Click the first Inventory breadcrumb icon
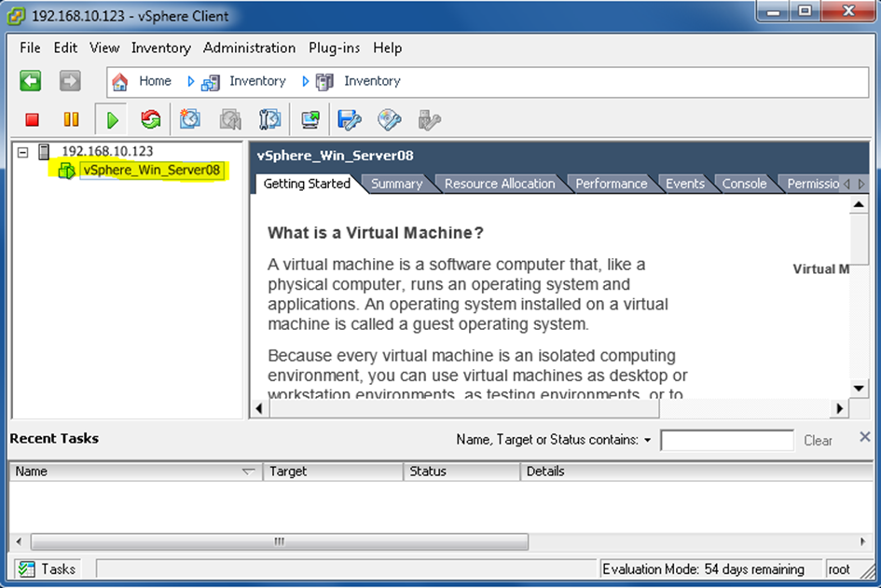This screenshot has width=881, height=588. (x=211, y=83)
